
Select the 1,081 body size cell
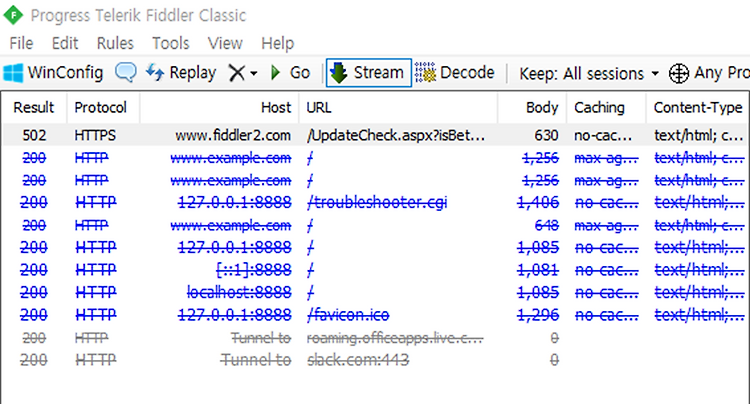coord(538,270)
